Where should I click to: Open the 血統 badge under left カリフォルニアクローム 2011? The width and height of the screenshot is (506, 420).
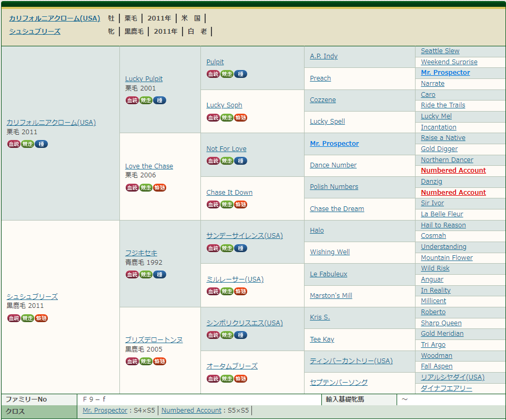tap(14, 144)
